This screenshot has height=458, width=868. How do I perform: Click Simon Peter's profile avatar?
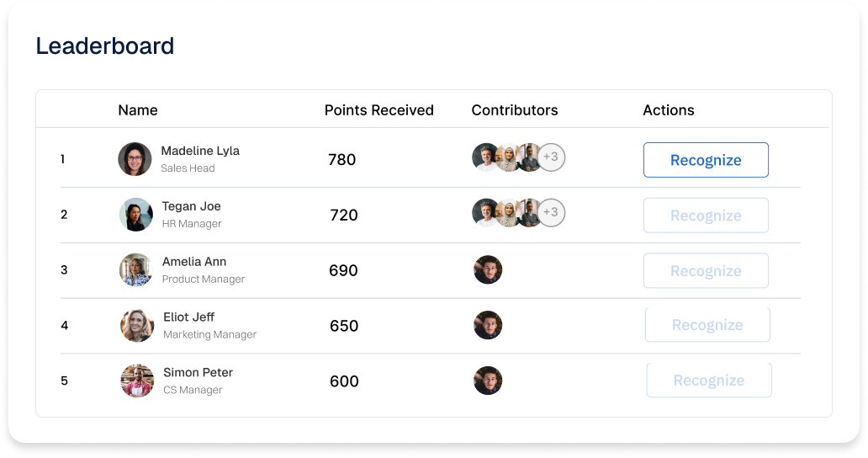(137, 381)
